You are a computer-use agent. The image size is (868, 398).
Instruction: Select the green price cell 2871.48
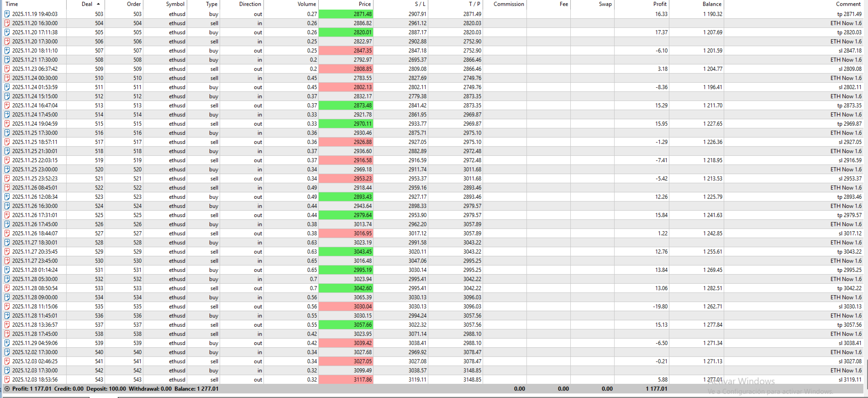point(346,14)
